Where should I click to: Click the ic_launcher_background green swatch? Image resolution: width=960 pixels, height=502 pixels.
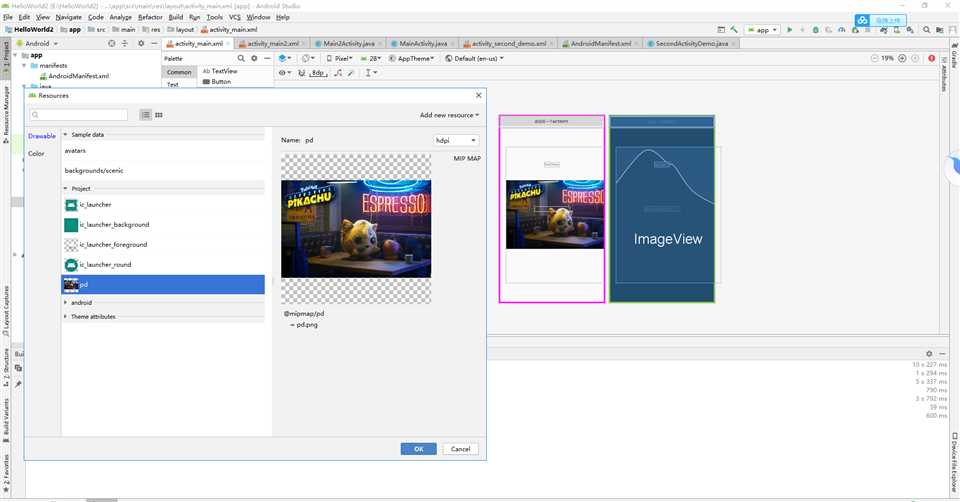point(71,225)
